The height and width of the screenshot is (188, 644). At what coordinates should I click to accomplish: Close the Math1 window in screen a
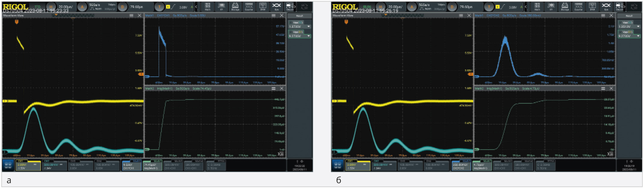click(x=281, y=15)
